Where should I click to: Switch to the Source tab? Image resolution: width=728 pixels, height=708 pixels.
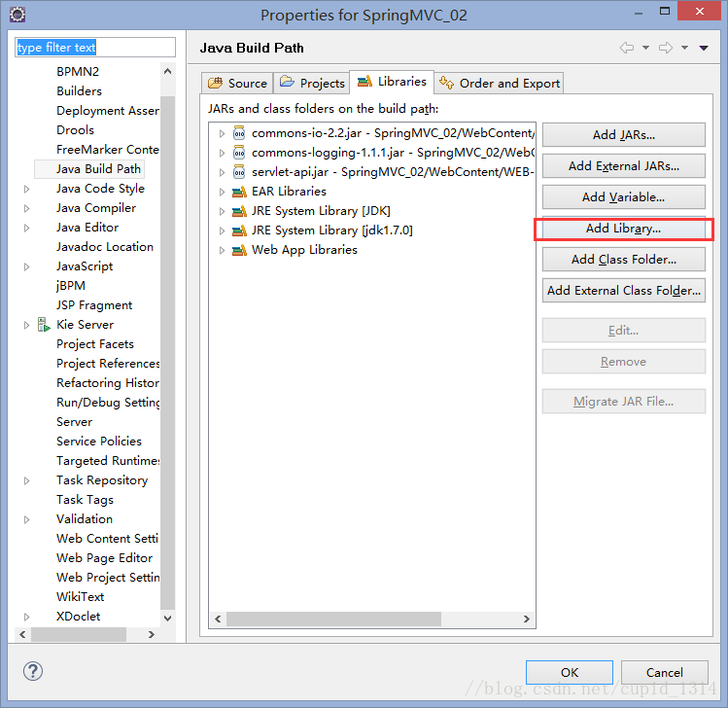point(237,84)
